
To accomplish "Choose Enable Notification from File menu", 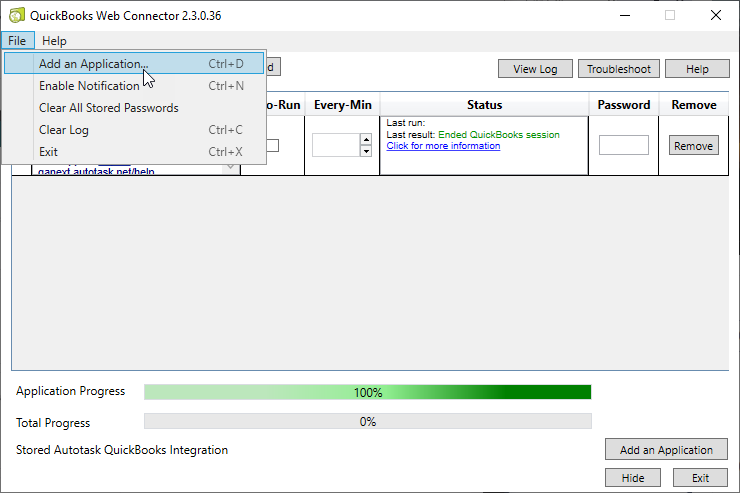I will pyautogui.click(x=89, y=86).
